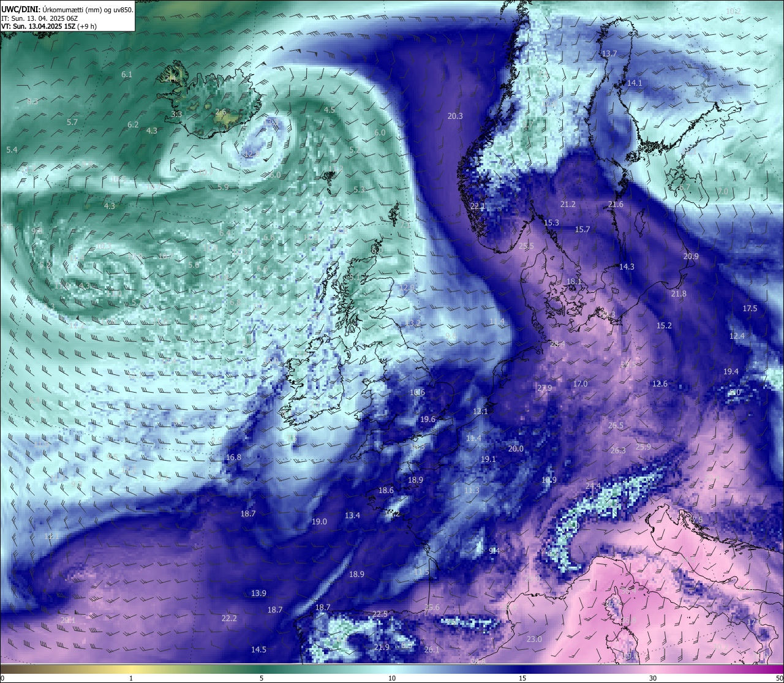
Task: Click the 12.4 value near the right edge
Action: (x=737, y=336)
